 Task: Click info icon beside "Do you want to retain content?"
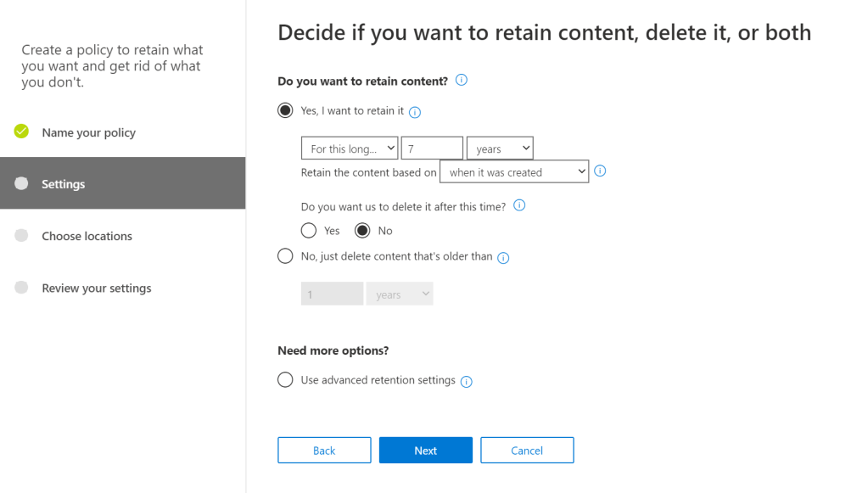click(x=462, y=81)
